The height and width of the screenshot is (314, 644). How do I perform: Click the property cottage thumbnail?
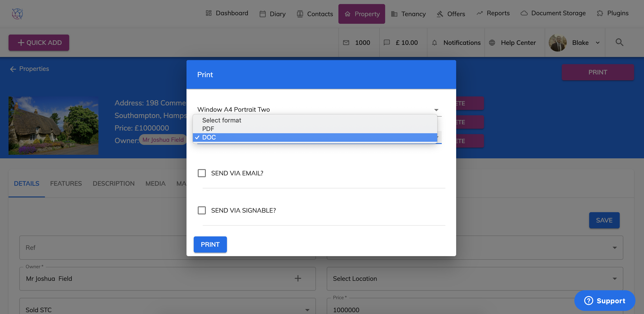pos(53,125)
